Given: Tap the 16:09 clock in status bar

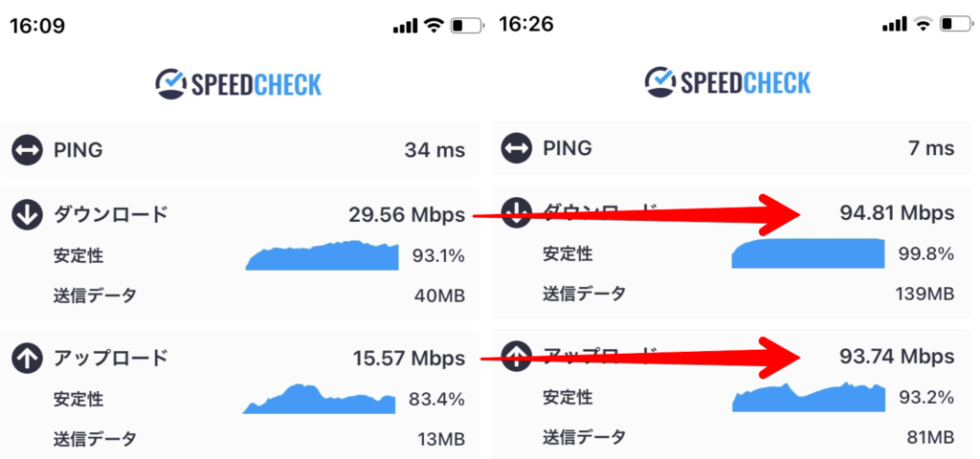Looking at the screenshot, I should (37, 27).
